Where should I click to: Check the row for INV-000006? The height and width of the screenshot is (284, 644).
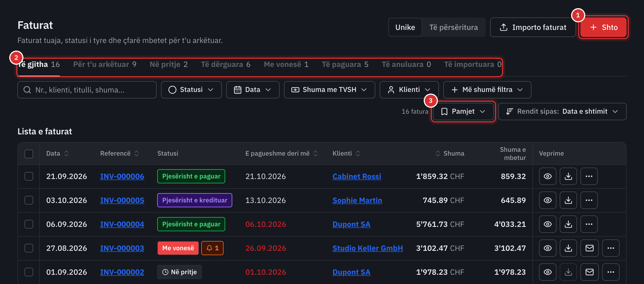pyautogui.click(x=29, y=176)
